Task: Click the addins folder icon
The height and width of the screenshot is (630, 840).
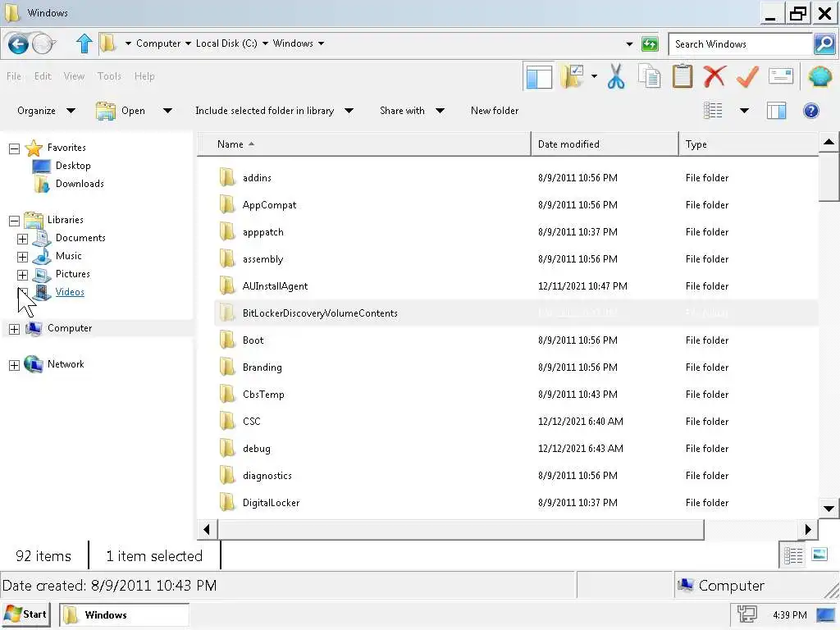Action: 227,177
